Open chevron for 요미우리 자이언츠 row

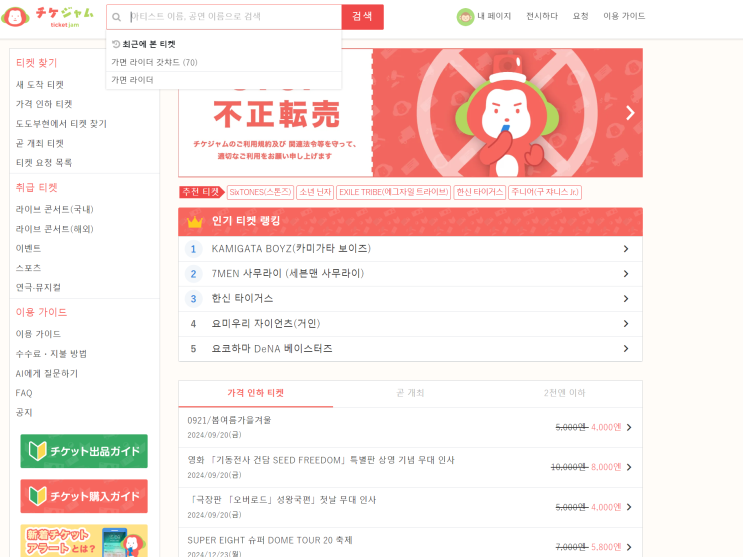(x=626, y=324)
